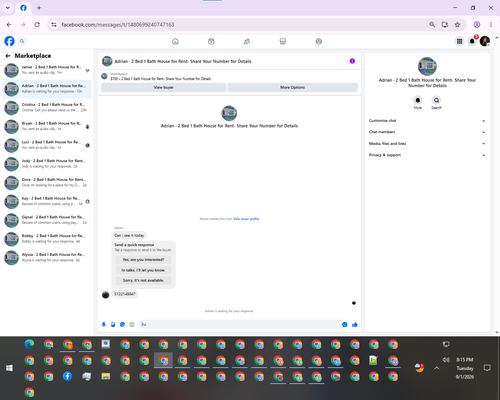
Task: Click the More Options button
Action: click(292, 87)
